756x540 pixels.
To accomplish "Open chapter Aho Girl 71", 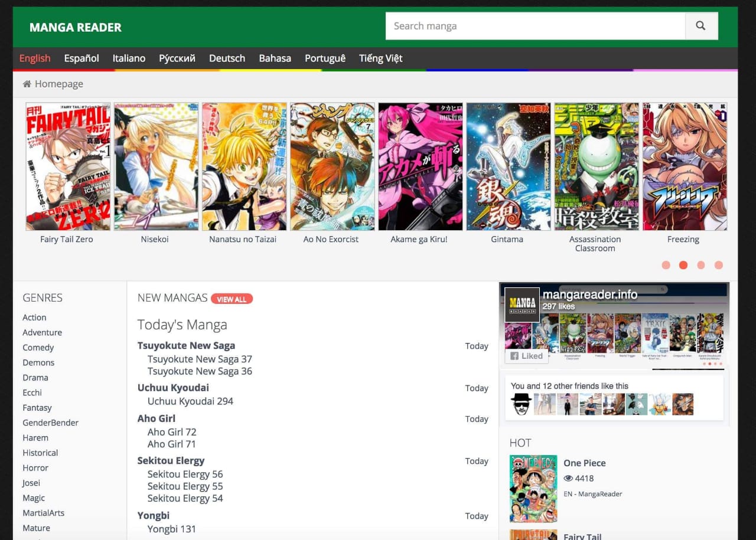I will pyautogui.click(x=171, y=444).
